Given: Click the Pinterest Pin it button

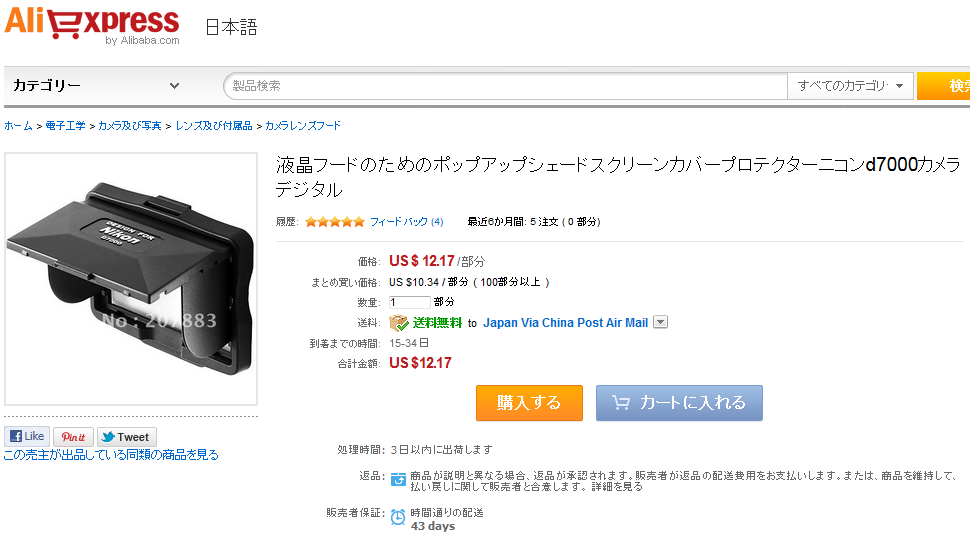Looking at the screenshot, I should [x=74, y=437].
